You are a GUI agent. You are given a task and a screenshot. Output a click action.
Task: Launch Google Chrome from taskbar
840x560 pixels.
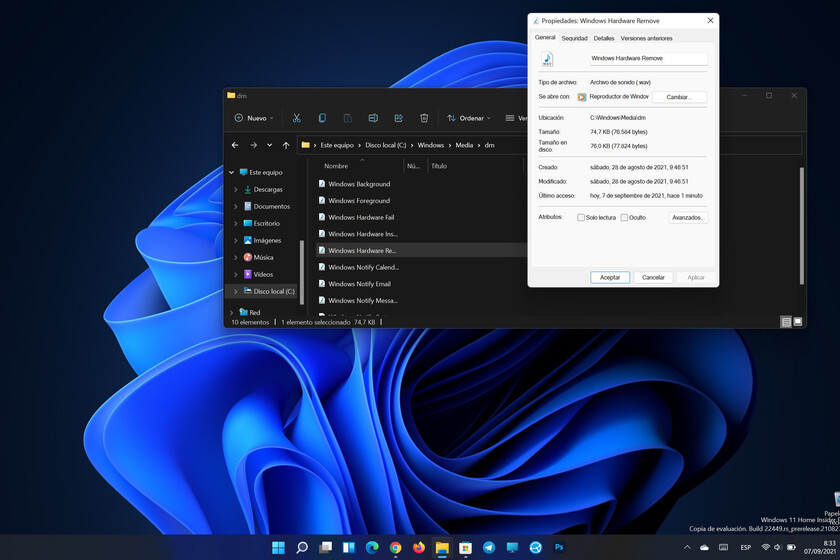(x=395, y=547)
